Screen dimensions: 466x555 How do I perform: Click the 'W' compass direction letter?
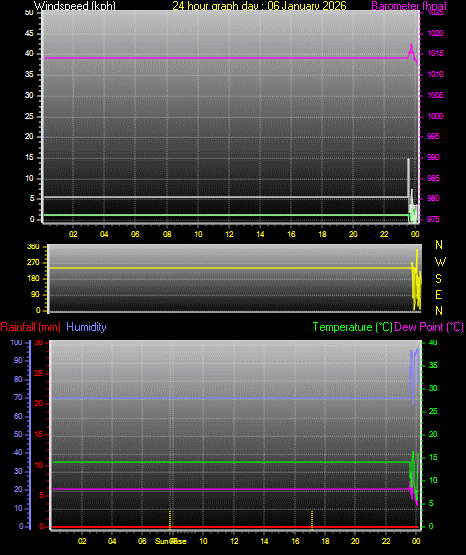click(440, 262)
